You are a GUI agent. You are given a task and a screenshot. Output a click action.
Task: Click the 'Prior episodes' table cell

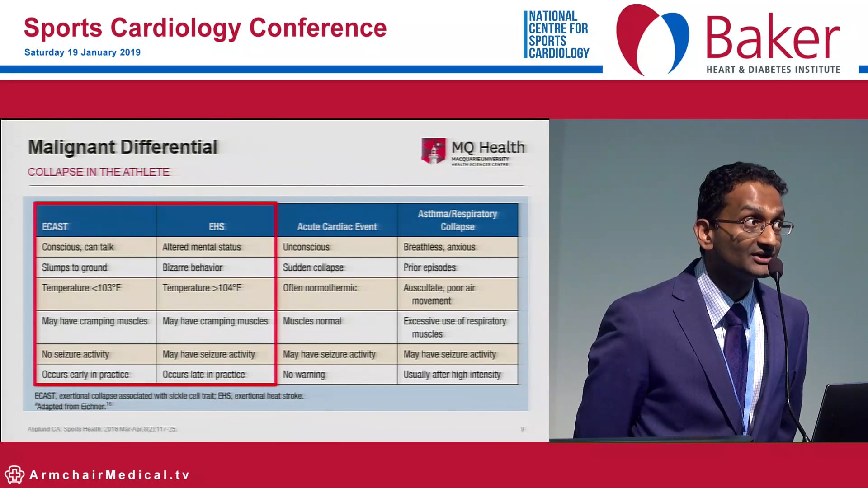coord(429,267)
